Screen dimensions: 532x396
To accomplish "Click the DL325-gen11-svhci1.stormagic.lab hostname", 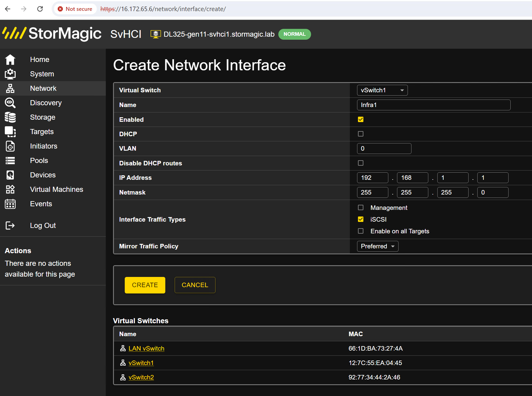I will (219, 34).
